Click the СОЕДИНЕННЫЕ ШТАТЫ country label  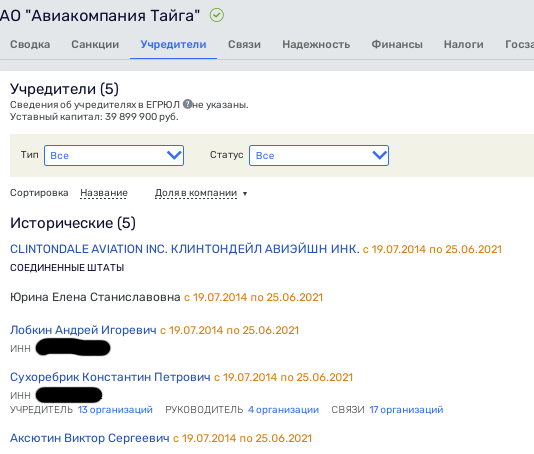pyautogui.click(x=67, y=268)
